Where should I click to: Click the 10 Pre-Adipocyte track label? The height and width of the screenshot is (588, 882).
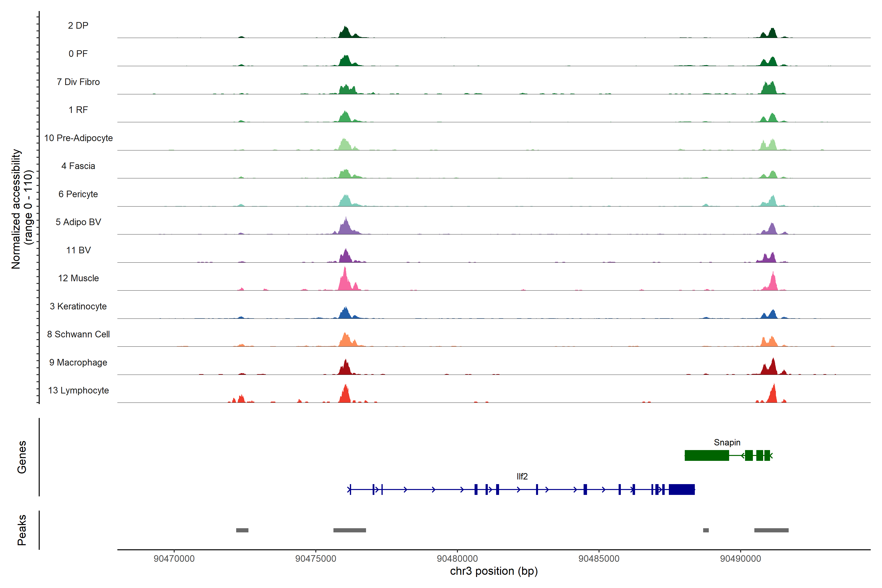coord(78,138)
